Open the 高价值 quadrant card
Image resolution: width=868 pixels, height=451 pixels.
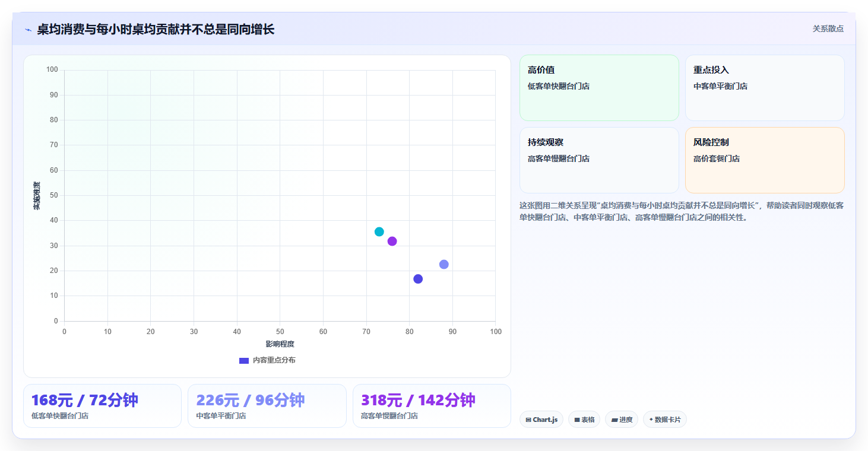coord(599,88)
